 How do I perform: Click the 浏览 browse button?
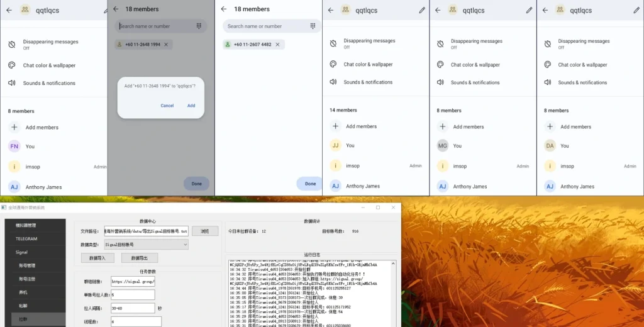tap(204, 231)
